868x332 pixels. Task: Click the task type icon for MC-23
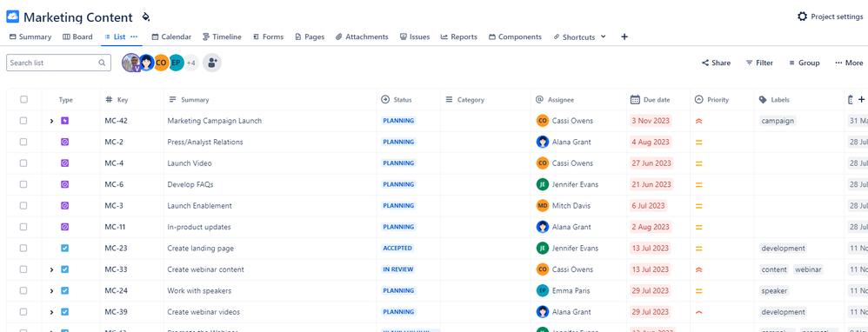tap(64, 249)
